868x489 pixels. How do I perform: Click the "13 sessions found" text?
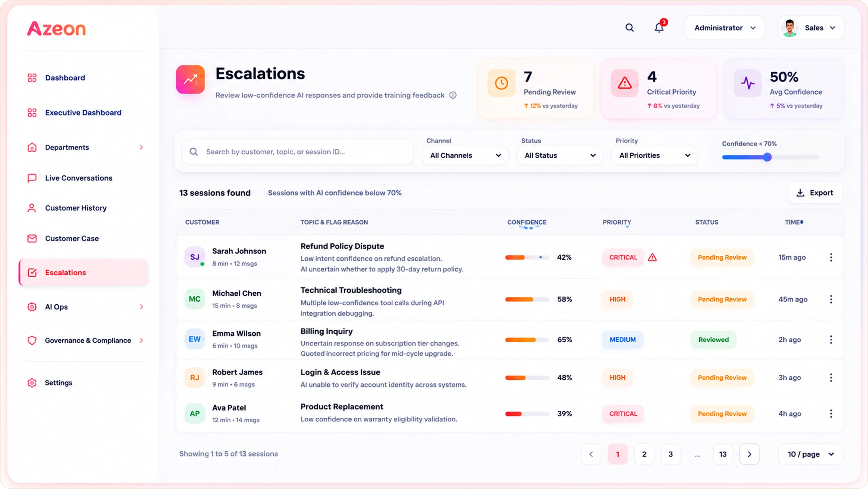[x=215, y=193]
